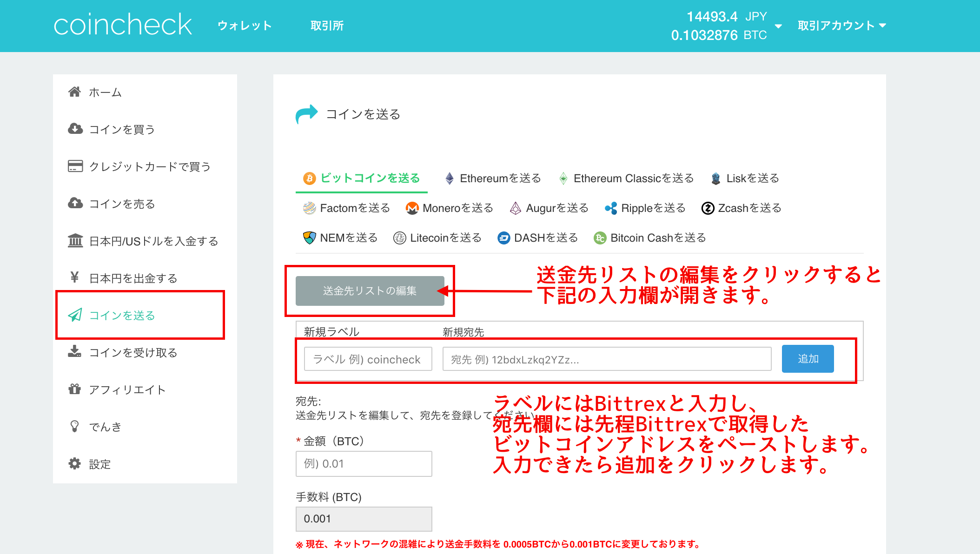Open アフィリエイト page
This screenshot has height=554, width=980.
point(127,389)
